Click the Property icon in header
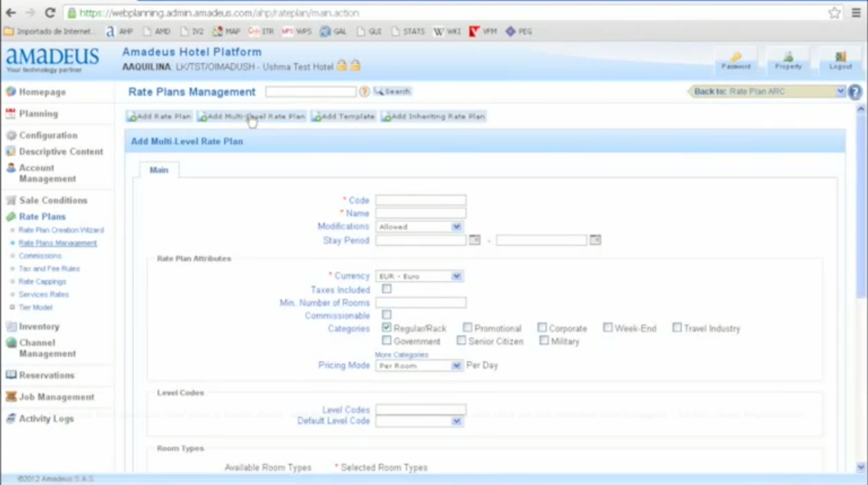868x485 pixels. [x=788, y=60]
